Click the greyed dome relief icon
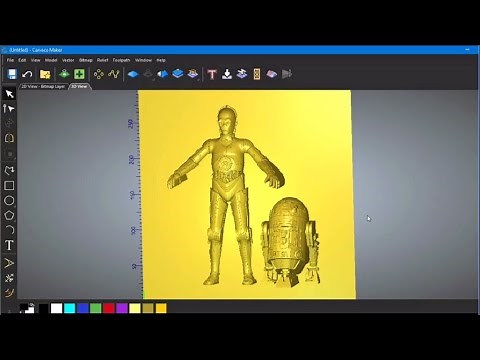The image size is (480, 360). [x=148, y=74]
